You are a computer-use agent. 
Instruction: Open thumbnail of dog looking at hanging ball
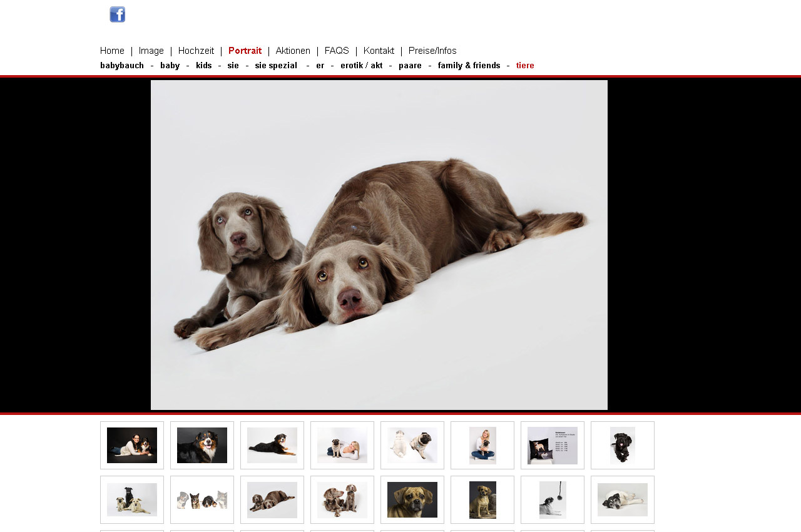click(553, 499)
